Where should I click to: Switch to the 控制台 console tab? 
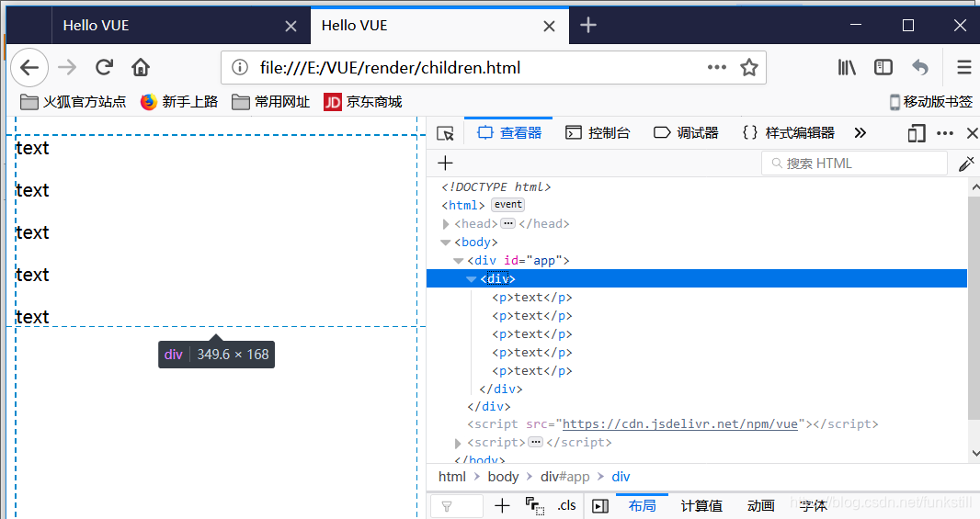[x=598, y=133]
